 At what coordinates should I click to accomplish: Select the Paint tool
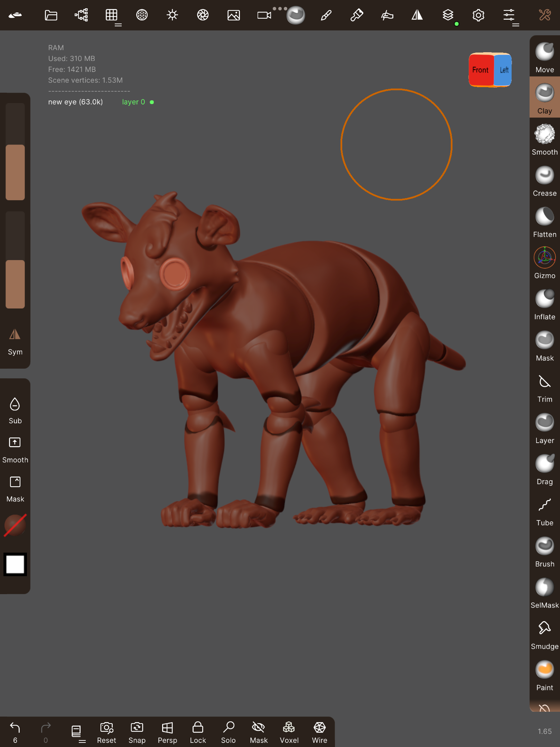(x=545, y=675)
